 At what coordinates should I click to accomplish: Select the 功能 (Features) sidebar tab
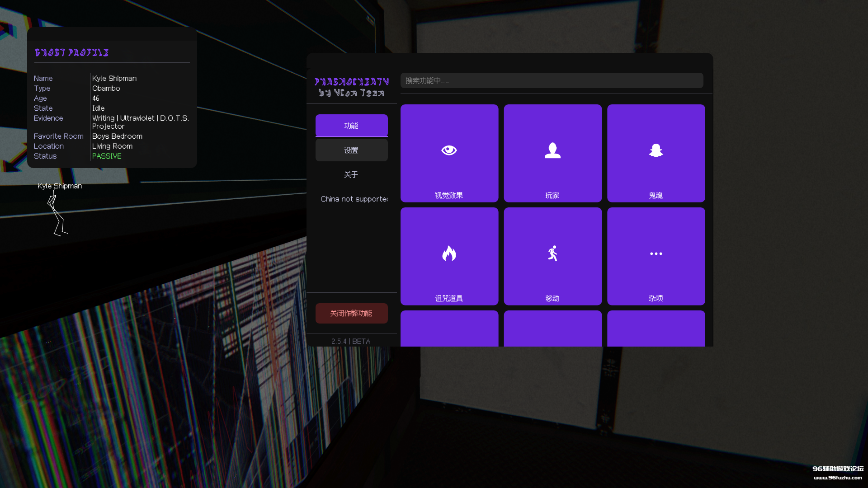click(351, 126)
